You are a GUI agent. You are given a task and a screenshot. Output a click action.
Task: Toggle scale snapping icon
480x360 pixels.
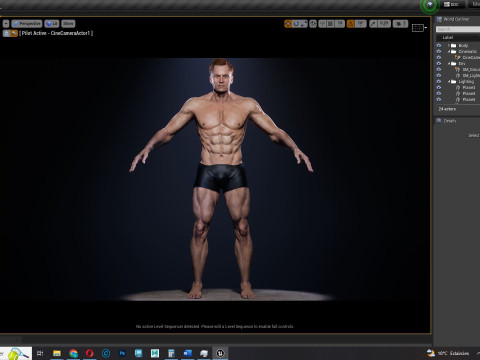coord(373,24)
